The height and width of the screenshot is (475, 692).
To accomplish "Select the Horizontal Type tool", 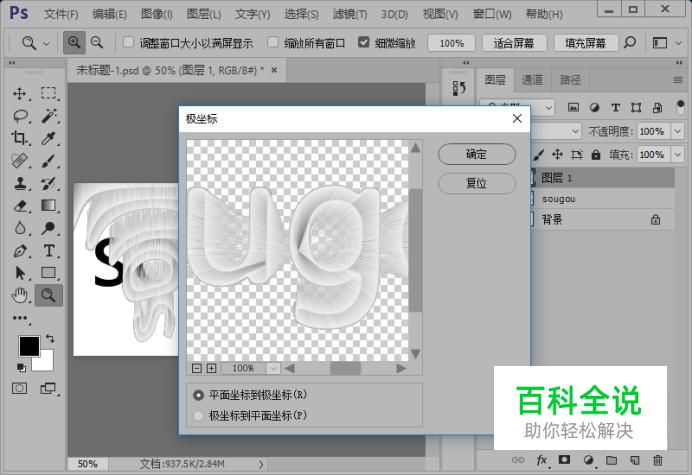I will pos(49,251).
